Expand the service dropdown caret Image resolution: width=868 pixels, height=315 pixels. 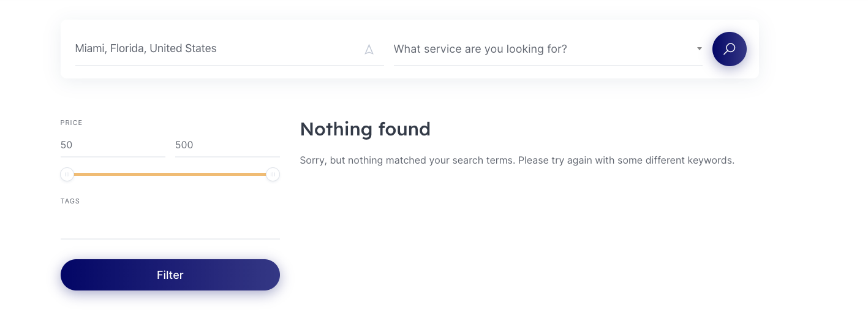[x=699, y=49]
